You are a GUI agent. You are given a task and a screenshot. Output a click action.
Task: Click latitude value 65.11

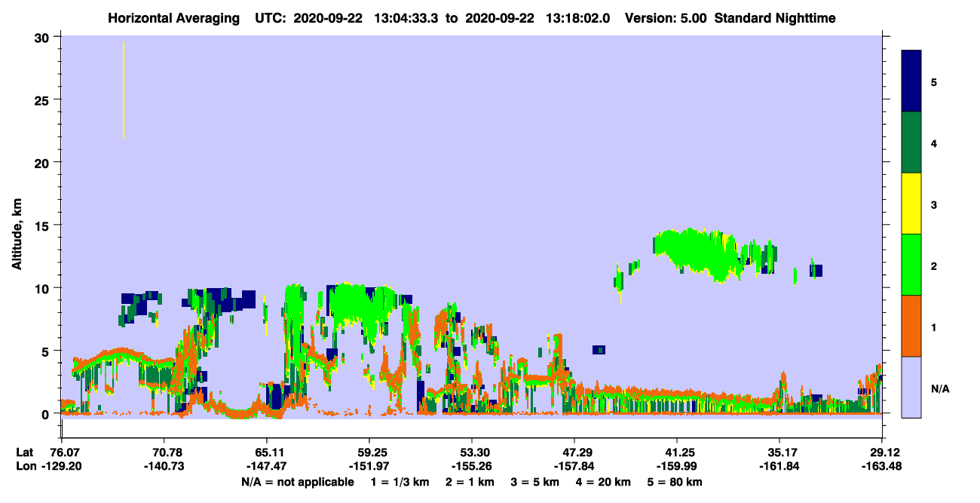pos(267,452)
